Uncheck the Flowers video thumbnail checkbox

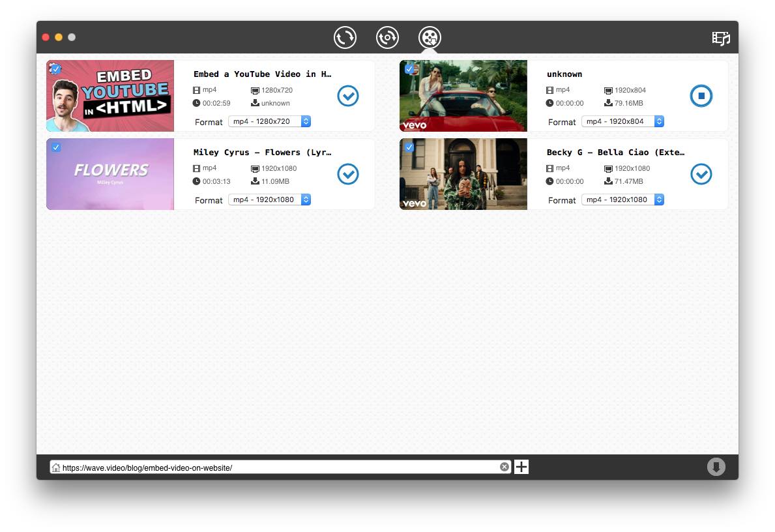tap(56, 147)
